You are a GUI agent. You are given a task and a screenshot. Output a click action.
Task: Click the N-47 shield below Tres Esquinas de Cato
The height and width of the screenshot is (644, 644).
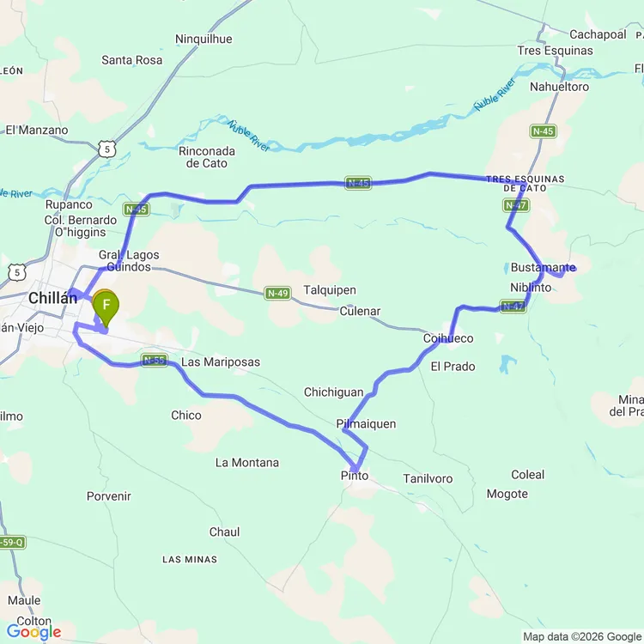[x=516, y=205]
